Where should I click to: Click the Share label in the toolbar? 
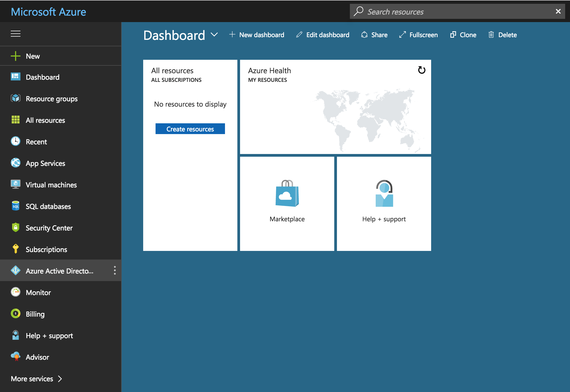(379, 35)
